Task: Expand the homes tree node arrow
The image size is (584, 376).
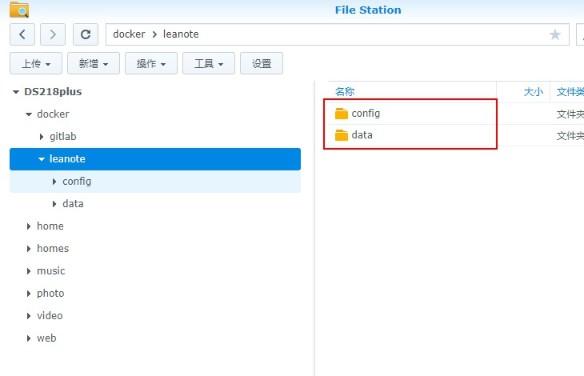Action: tap(29, 249)
